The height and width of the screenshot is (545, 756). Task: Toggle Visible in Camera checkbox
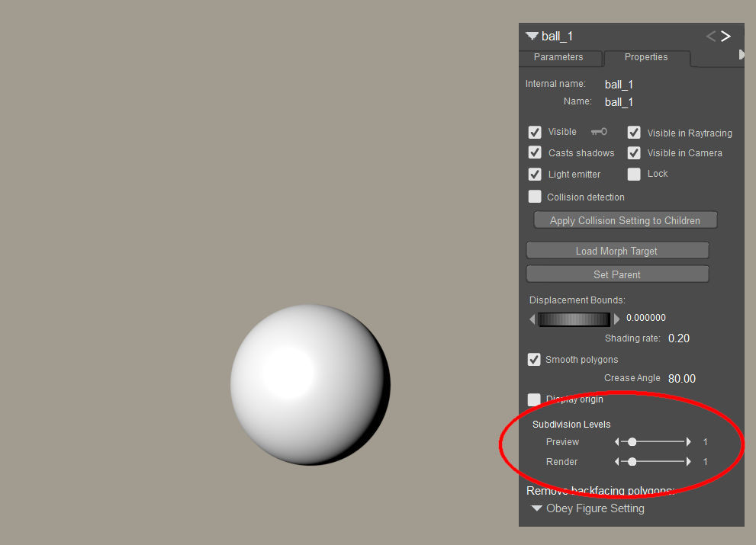[634, 153]
